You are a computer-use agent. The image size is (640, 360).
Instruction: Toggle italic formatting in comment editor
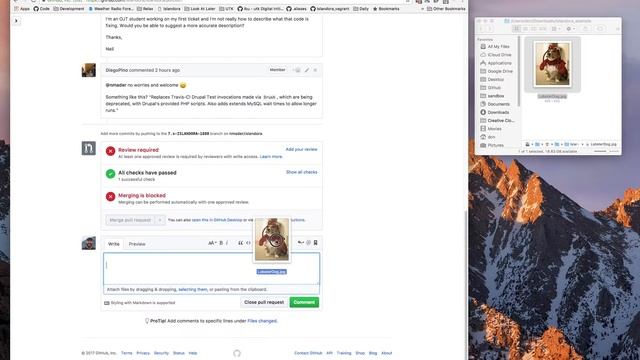coord(227,243)
